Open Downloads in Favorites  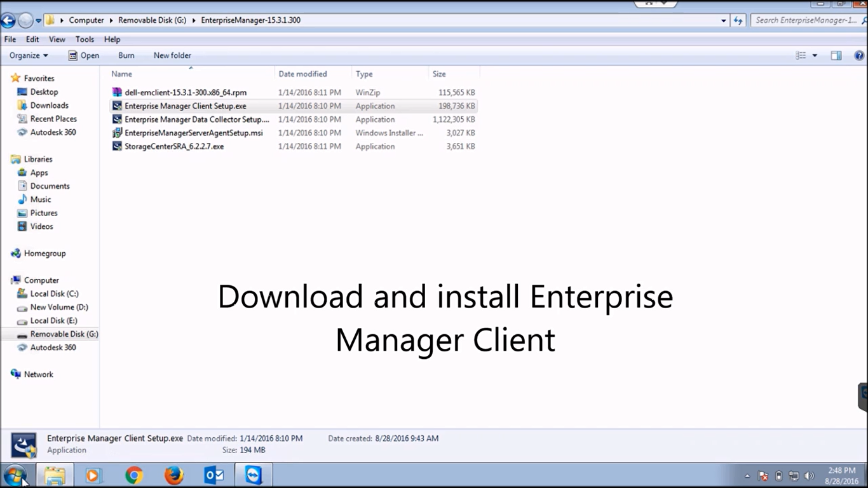(x=49, y=105)
